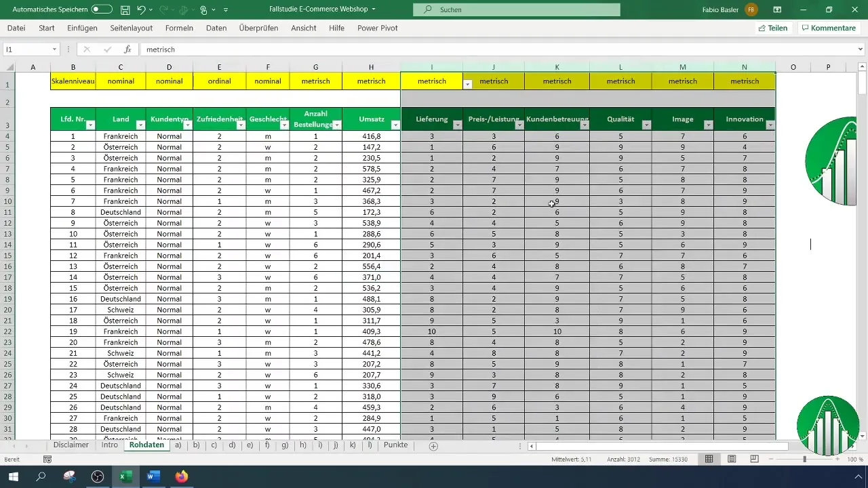Image resolution: width=868 pixels, height=488 pixels.
Task: Switch to the Disclaimer sheet tab
Action: point(71,445)
